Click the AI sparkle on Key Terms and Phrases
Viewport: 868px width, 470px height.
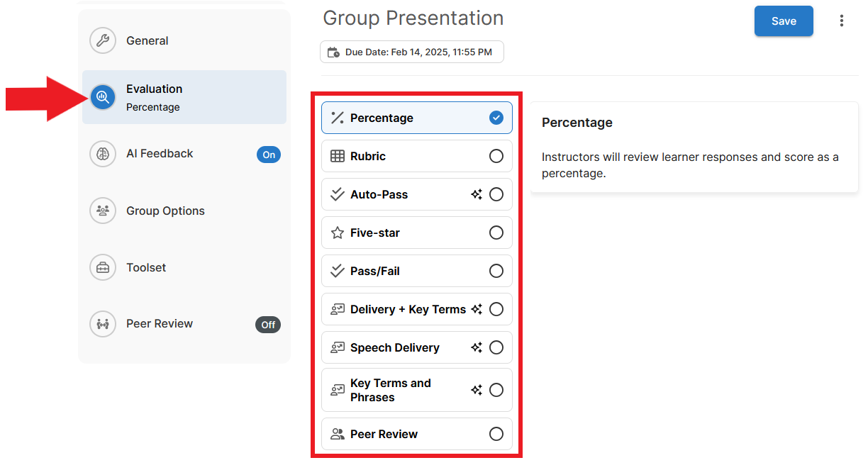pos(477,390)
